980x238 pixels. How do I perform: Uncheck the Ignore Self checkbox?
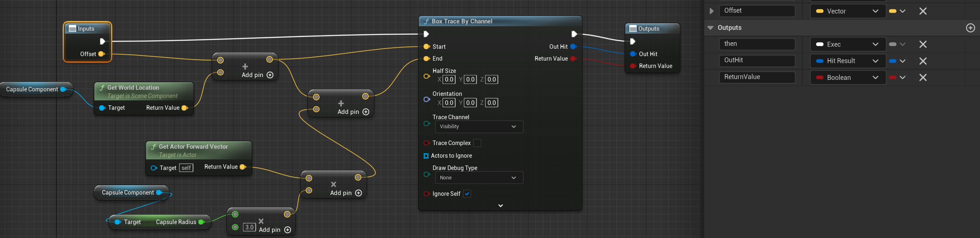(x=467, y=194)
